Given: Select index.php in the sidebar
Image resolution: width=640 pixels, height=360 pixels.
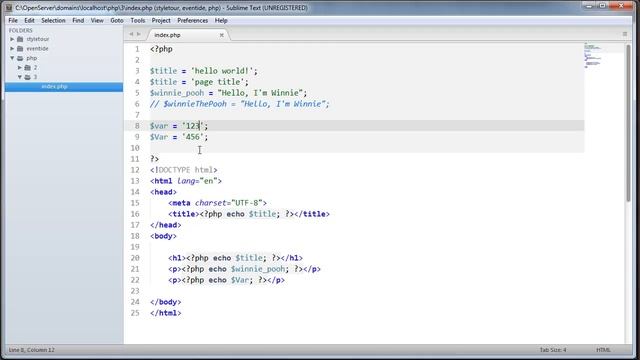Looking at the screenshot, I should pos(64,87).
